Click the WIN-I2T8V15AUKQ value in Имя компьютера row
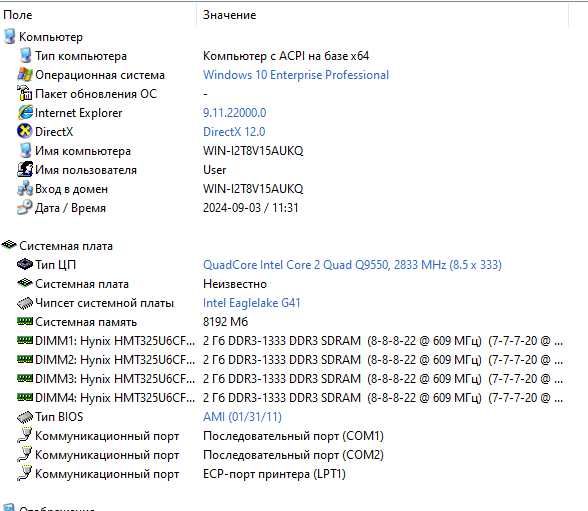The height and width of the screenshot is (511, 588). (x=253, y=151)
